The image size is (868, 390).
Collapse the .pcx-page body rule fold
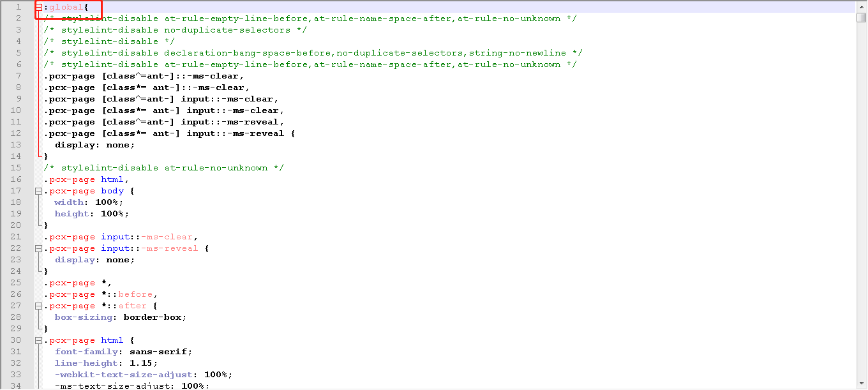[39, 191]
